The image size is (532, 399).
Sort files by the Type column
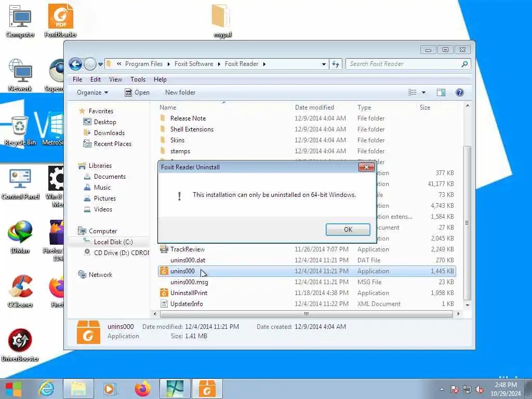pyautogui.click(x=385, y=108)
